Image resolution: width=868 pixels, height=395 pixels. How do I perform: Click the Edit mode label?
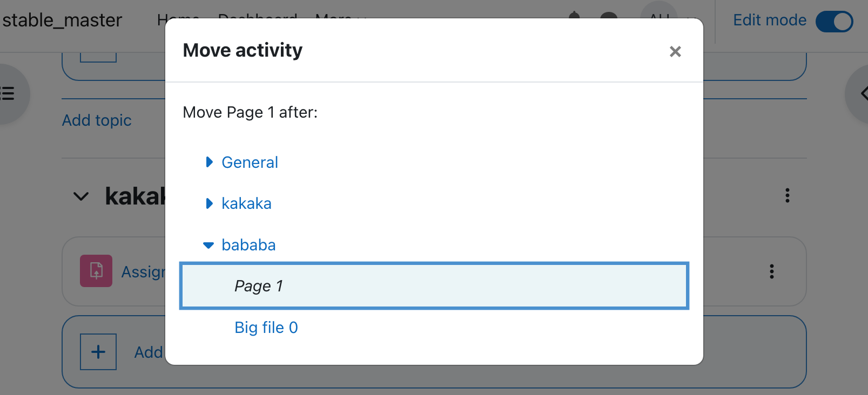point(770,20)
